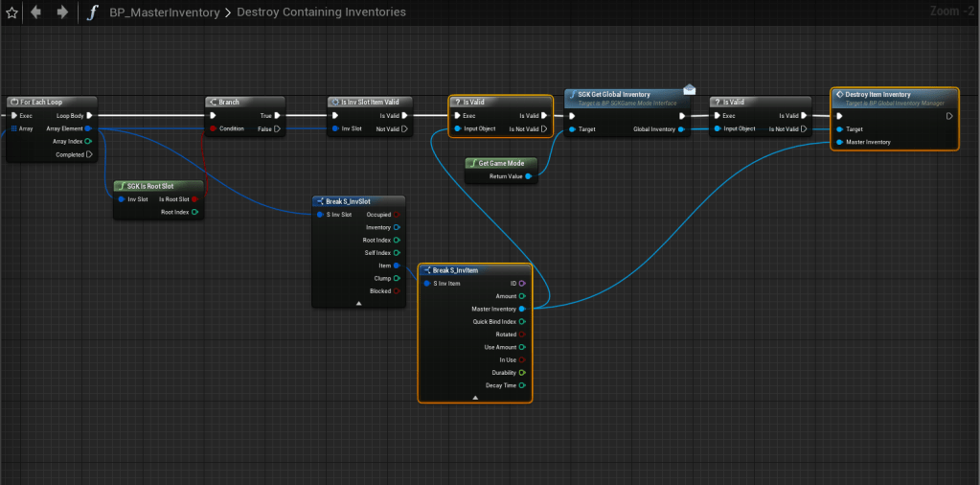
Task: Click Is Root Slot output pin
Action: 194,199
